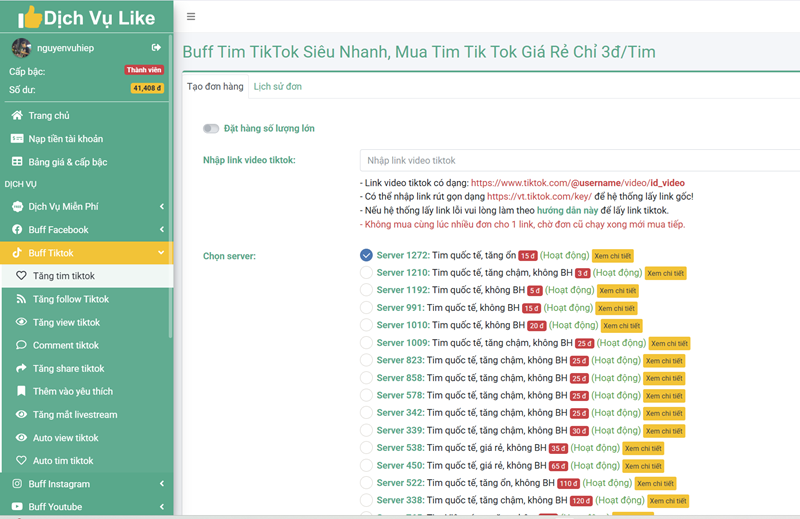Screen dimensions: 800x519
Task: Select the Server 1272 radio button
Action: click(366, 255)
